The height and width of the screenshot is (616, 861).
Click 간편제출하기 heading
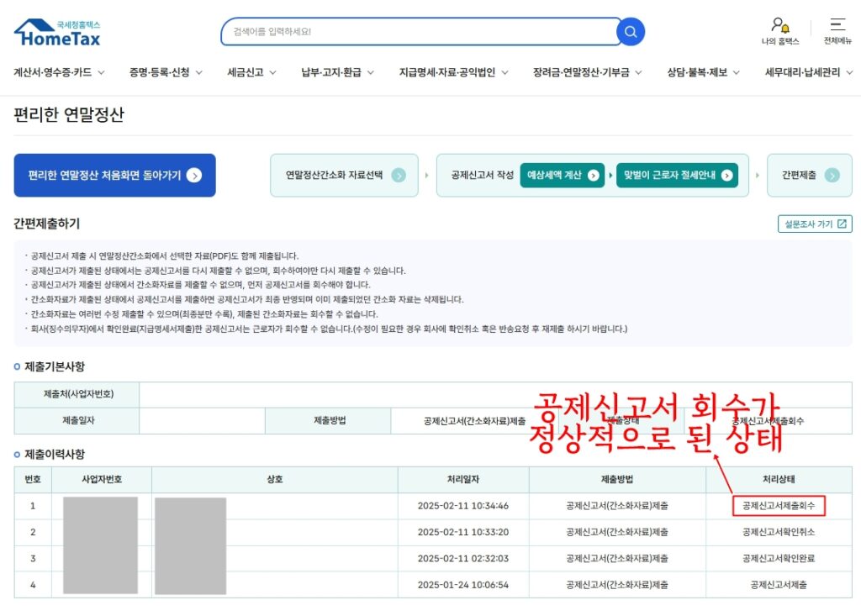point(47,224)
